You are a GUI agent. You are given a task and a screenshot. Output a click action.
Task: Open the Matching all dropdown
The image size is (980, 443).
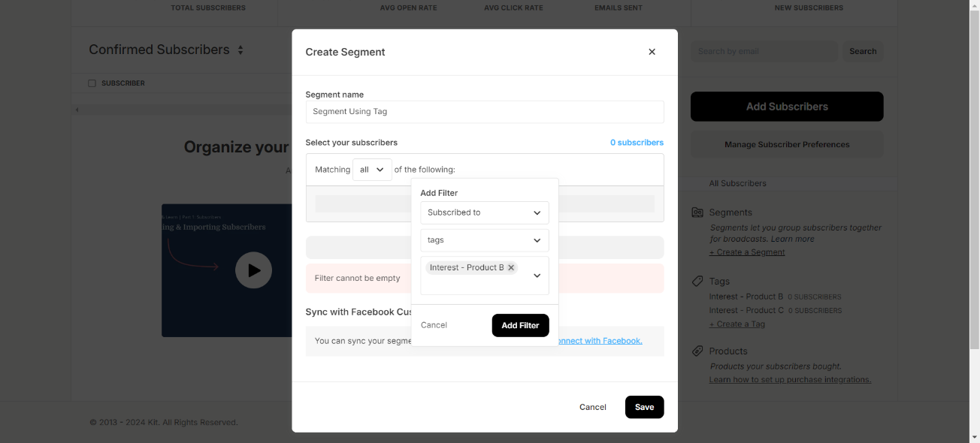point(372,170)
